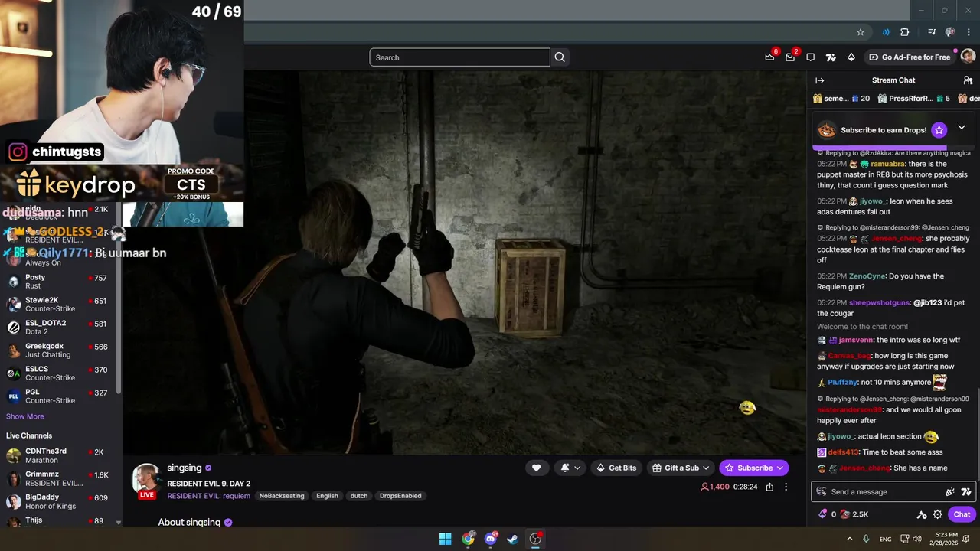The width and height of the screenshot is (980, 551).
Task: Select NoBackseating tag
Action: click(282, 496)
